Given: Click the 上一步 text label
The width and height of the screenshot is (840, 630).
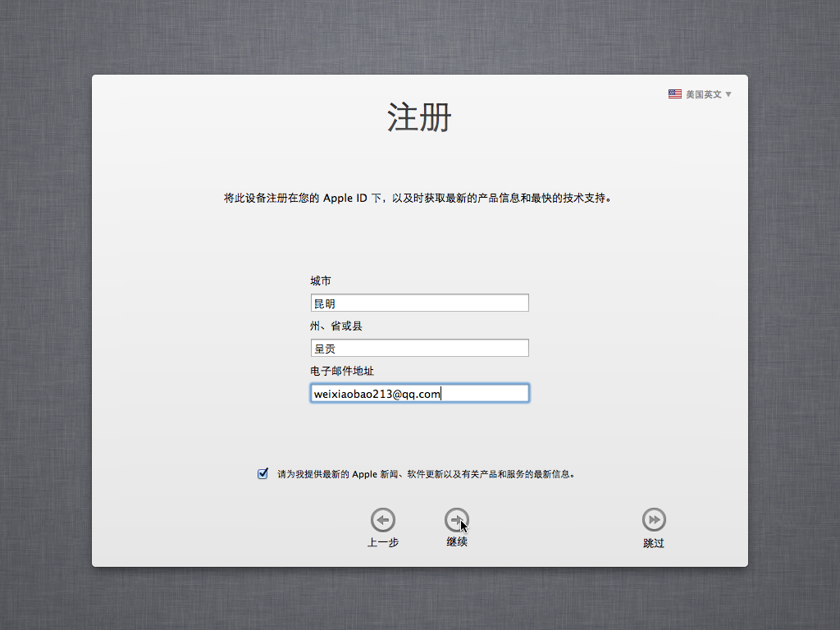Looking at the screenshot, I should (x=383, y=542).
